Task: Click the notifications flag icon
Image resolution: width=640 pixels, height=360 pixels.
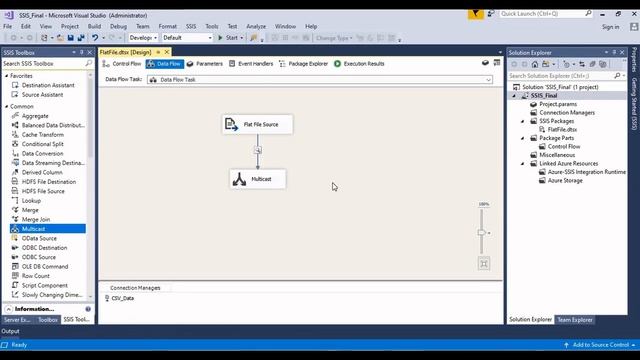Action: (476, 14)
